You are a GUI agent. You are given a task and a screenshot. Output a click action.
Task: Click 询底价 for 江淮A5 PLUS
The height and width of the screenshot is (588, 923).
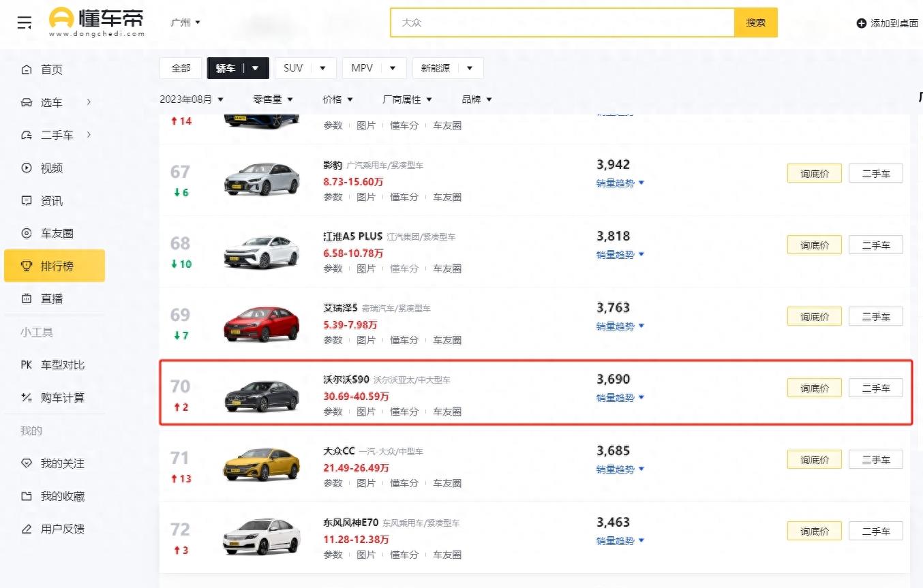815,245
